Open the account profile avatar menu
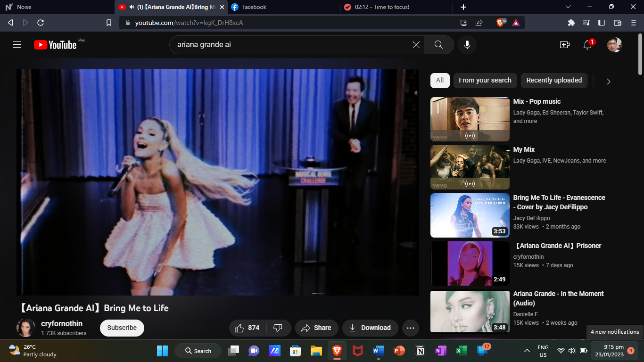 tap(615, 45)
